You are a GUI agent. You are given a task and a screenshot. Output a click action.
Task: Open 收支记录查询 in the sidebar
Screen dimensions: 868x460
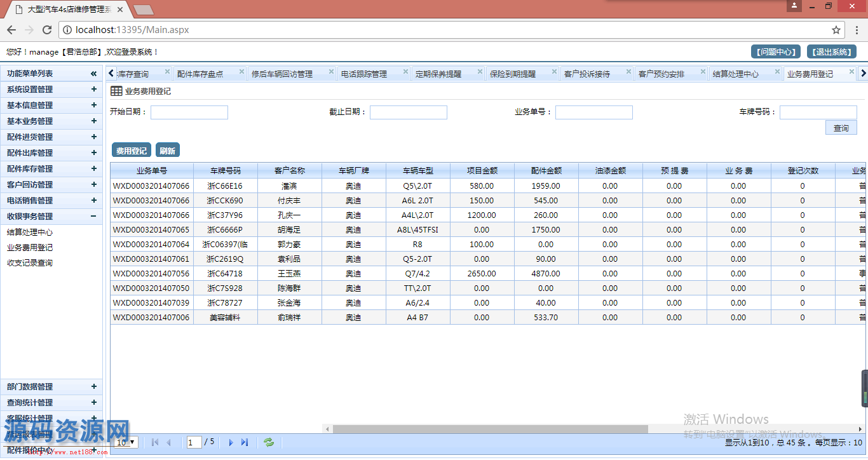(30, 263)
